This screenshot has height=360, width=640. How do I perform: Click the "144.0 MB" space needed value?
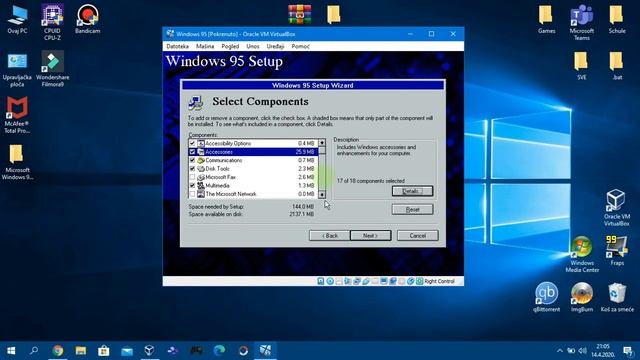303,207
